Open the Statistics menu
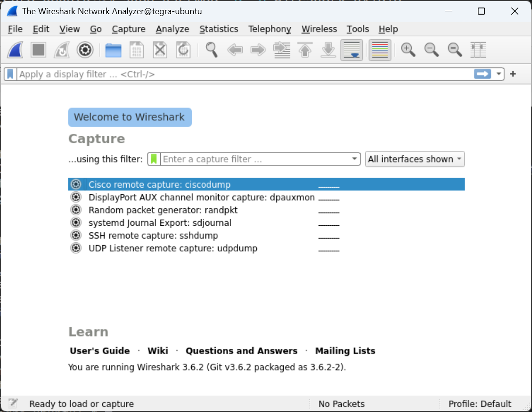 click(x=219, y=29)
